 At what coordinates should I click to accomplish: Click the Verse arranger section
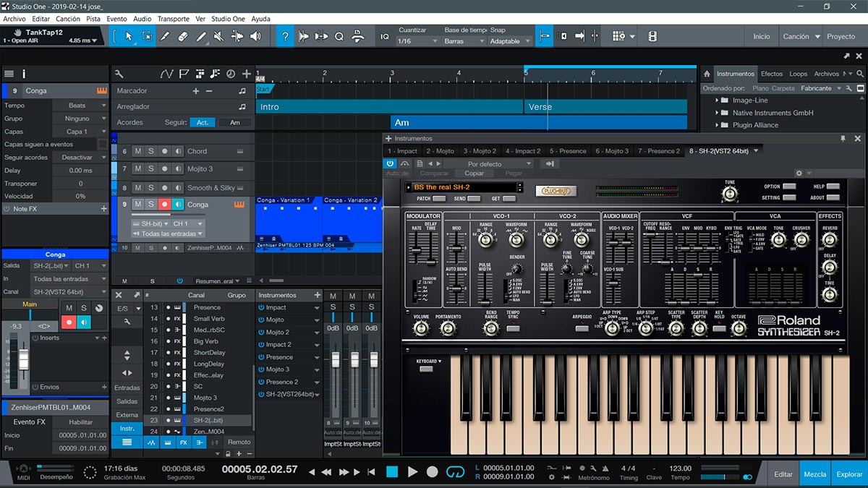[x=605, y=107]
